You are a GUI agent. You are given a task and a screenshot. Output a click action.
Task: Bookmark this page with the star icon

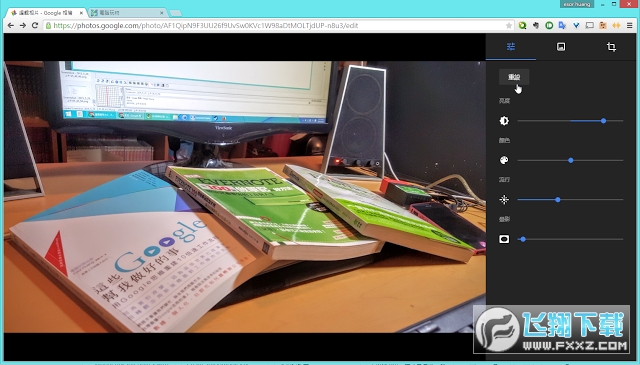pyautogui.click(x=509, y=26)
